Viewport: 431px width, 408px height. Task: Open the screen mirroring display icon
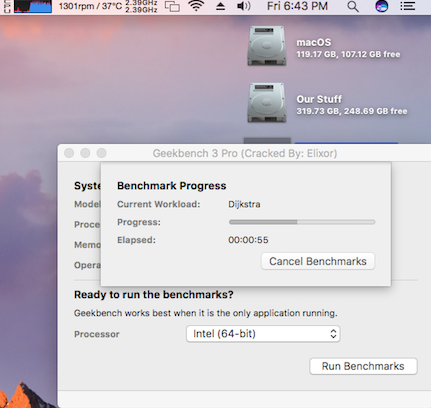click(x=172, y=6)
